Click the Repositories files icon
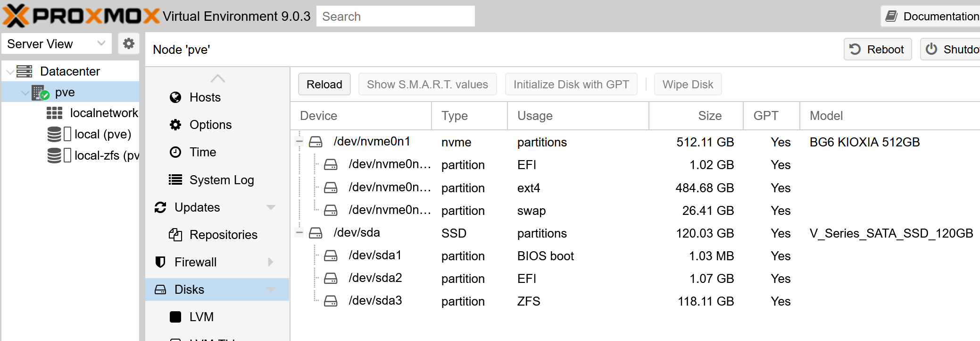Viewport: 980px width, 341px height. (x=175, y=235)
